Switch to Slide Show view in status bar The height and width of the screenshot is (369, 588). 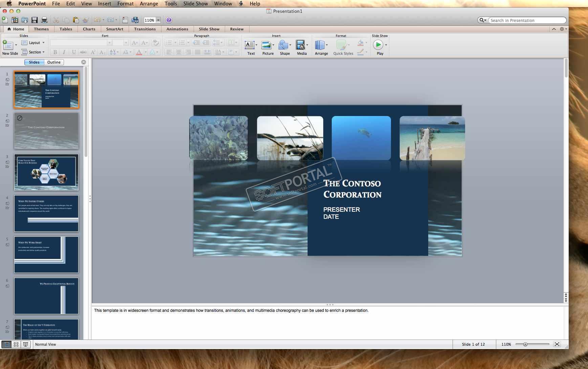[25, 344]
